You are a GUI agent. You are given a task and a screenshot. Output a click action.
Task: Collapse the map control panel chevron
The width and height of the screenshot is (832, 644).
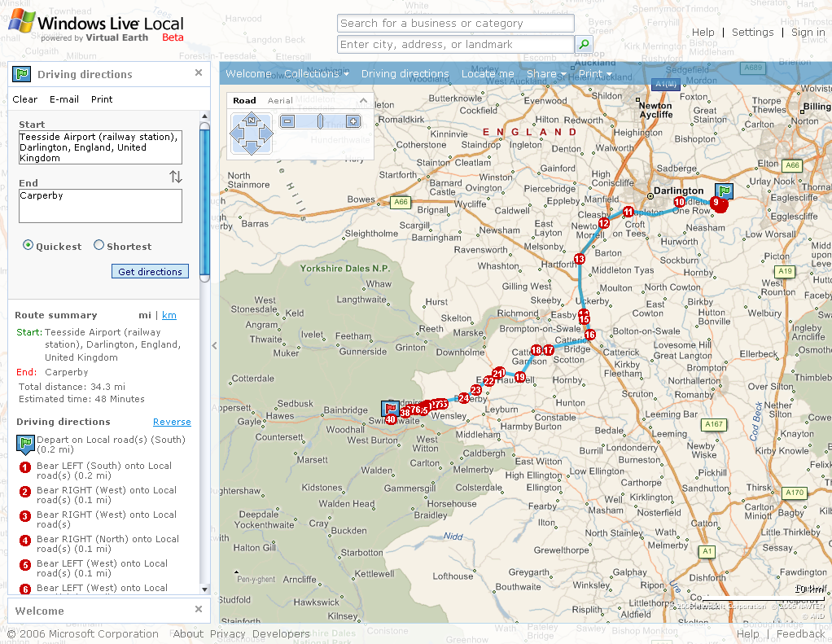pyautogui.click(x=363, y=101)
